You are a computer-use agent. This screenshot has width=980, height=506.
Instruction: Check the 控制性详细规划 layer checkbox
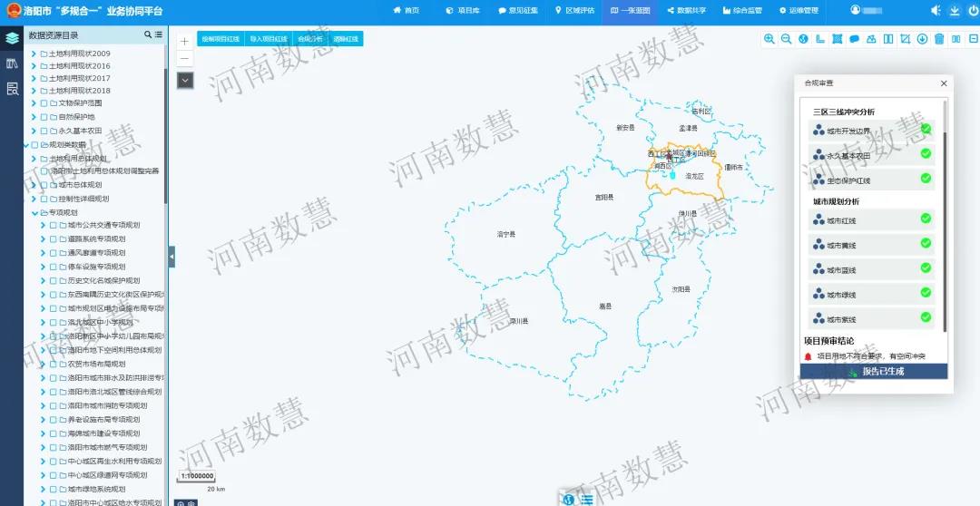pos(44,199)
